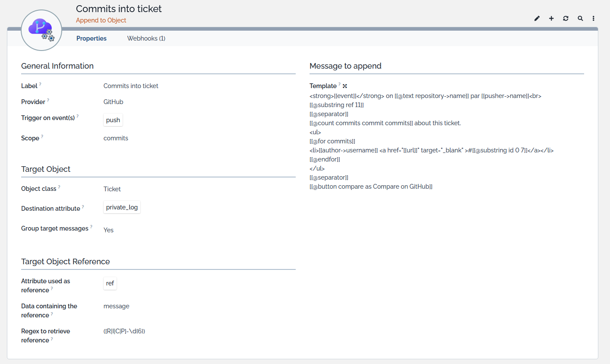Show hint for Group target messages

pos(91,226)
